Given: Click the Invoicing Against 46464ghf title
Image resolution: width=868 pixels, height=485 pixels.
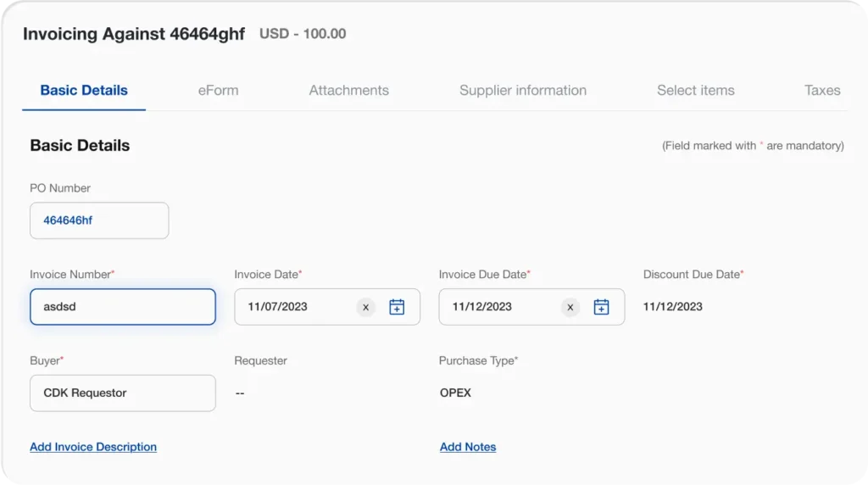Looking at the screenshot, I should coord(133,34).
